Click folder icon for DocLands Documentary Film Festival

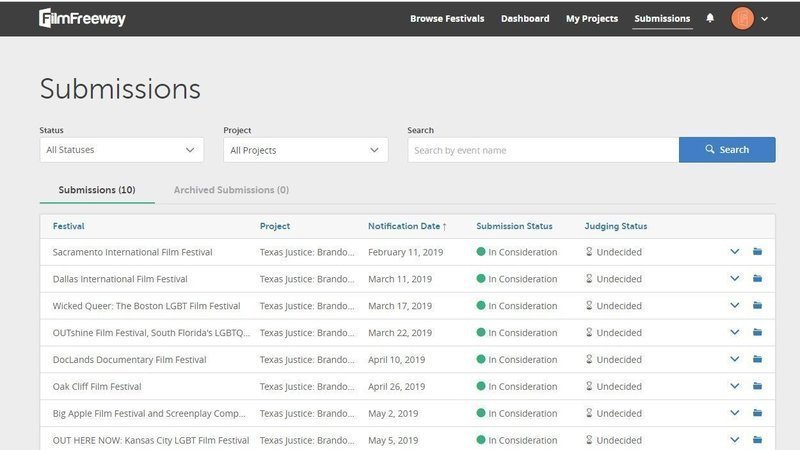pos(757,359)
